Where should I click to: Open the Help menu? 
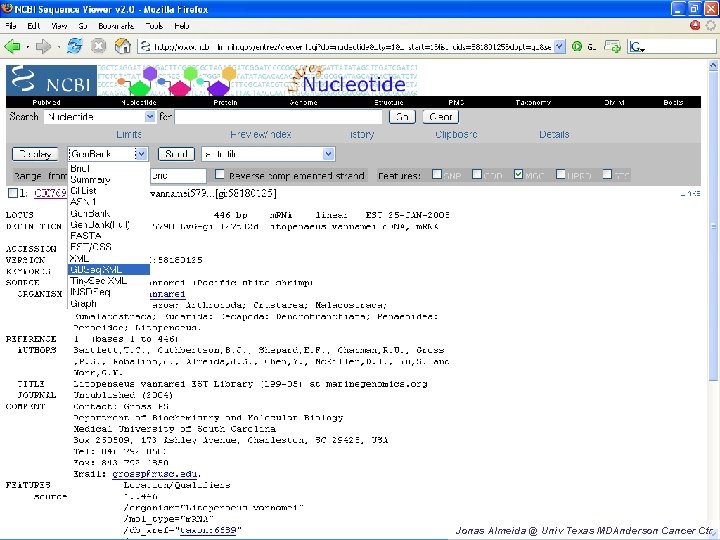181,26
